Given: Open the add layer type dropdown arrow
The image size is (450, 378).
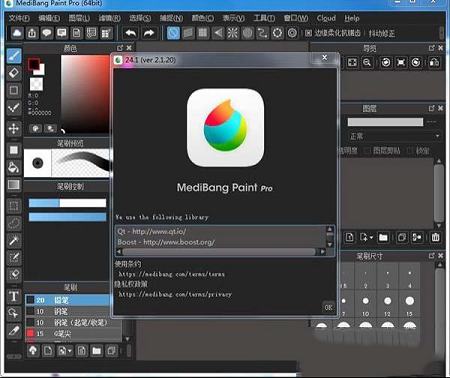Looking at the screenshot, I should [x=371, y=238].
